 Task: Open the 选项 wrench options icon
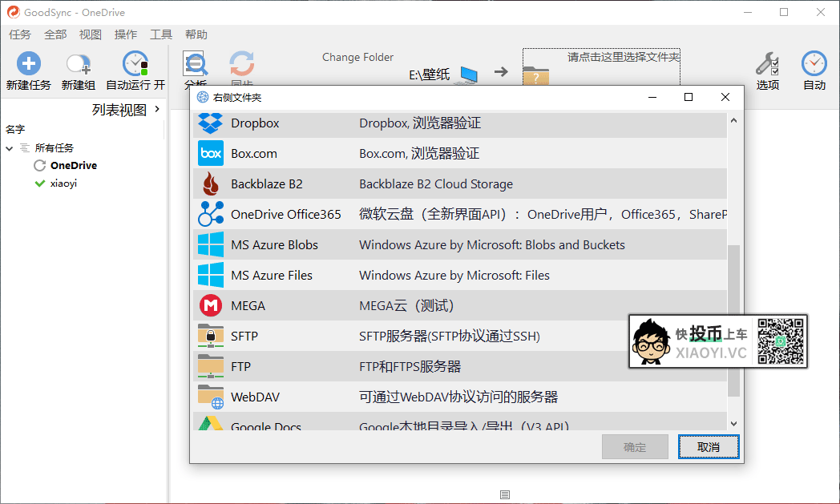(x=767, y=62)
